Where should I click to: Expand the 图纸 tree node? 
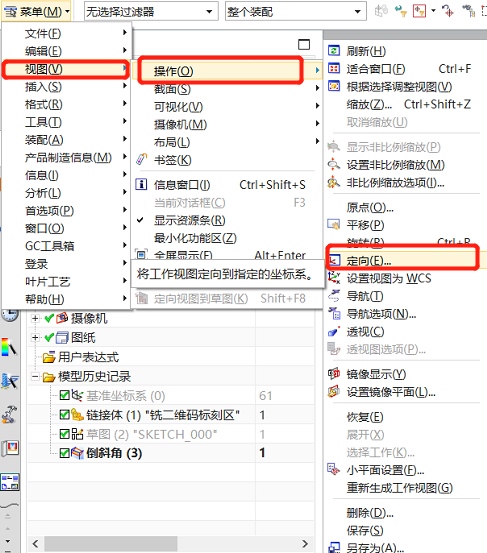coord(35,338)
